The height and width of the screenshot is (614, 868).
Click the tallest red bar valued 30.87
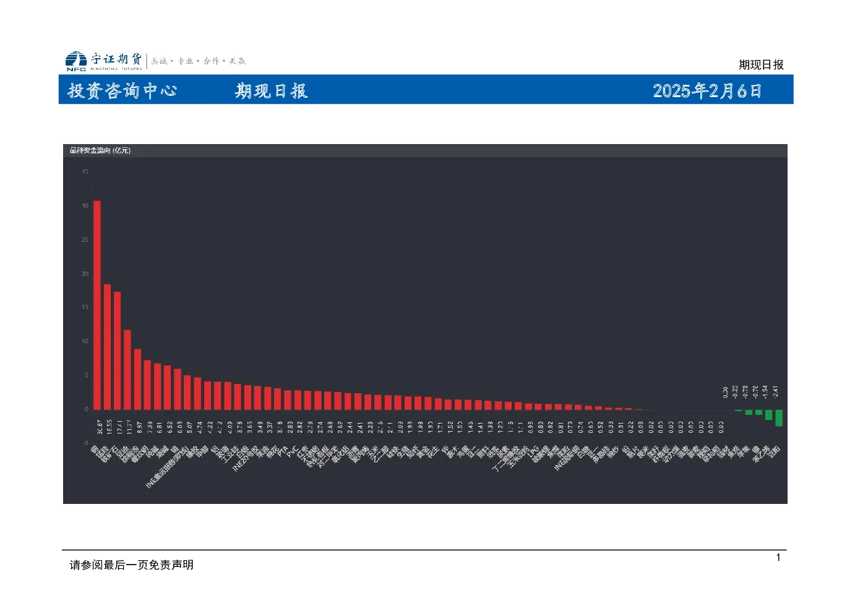97,305
